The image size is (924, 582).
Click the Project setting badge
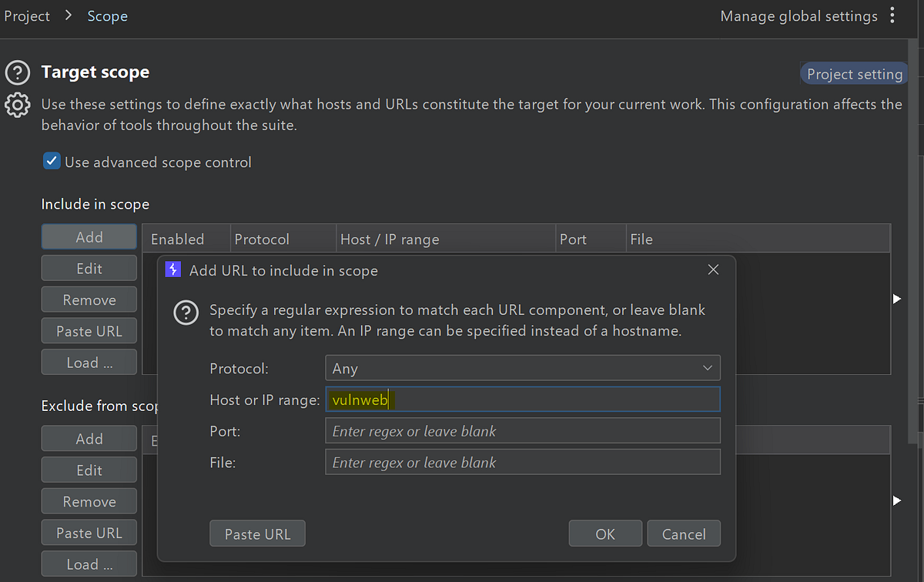[854, 74]
